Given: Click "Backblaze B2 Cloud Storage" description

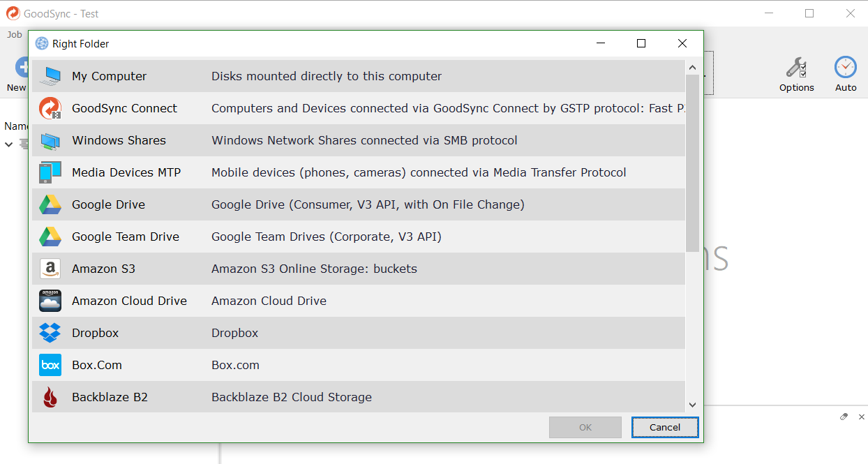Looking at the screenshot, I should pos(292,397).
